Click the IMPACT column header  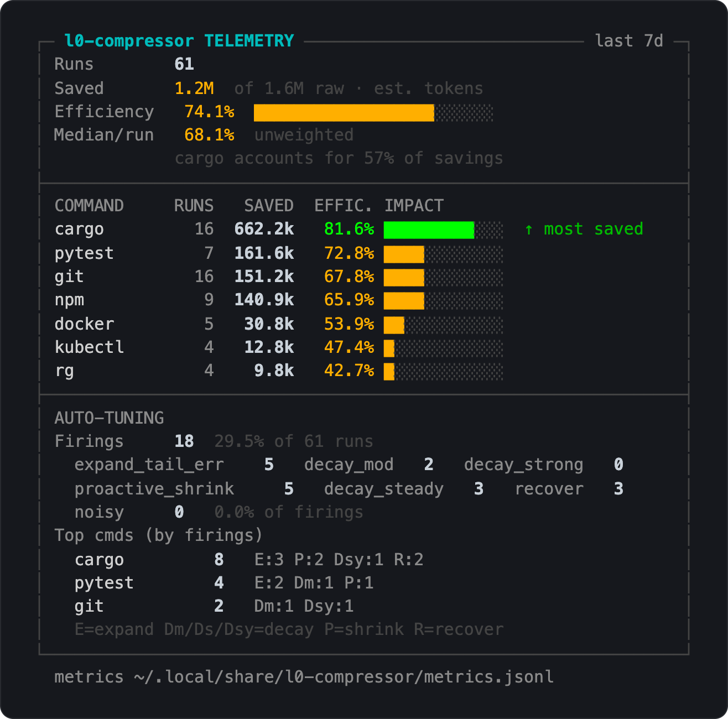pos(414,206)
